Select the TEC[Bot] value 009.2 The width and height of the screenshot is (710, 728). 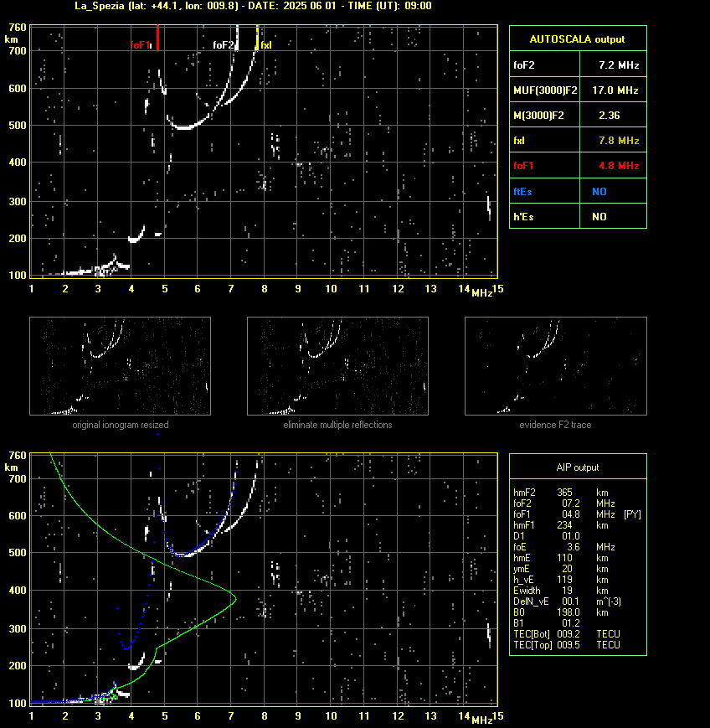[569, 634]
